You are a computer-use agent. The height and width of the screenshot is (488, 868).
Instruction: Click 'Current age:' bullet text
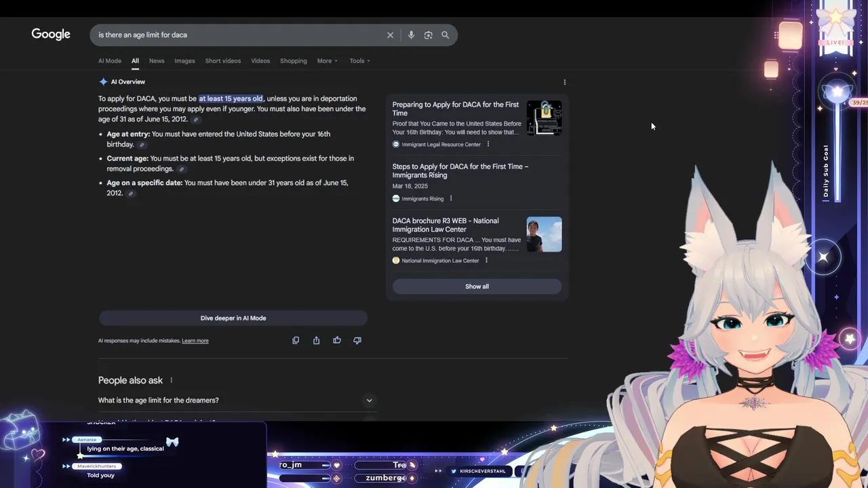pos(127,159)
